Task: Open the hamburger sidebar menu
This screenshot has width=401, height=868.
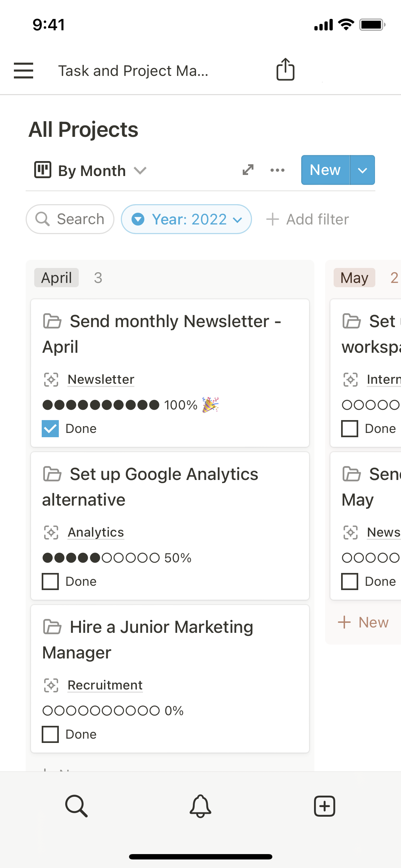Action: coord(24,70)
